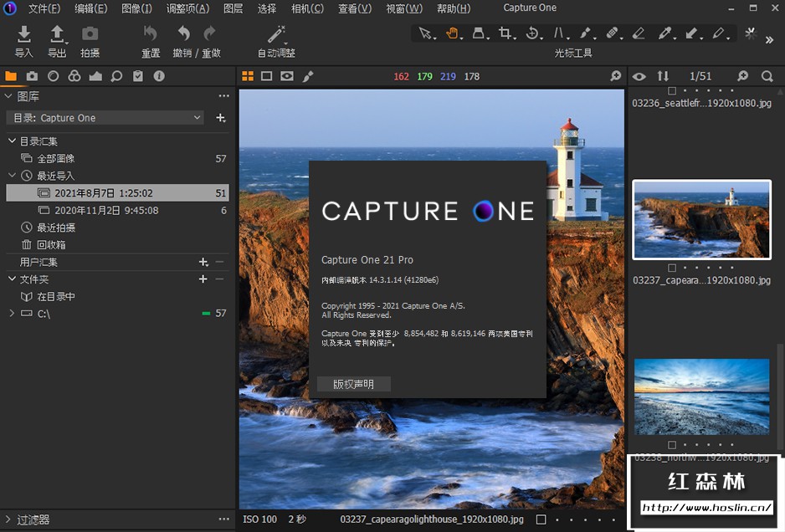This screenshot has width=785, height=532.
Task: Click the 拍摄 (Capture) camera icon
Action: click(90, 34)
